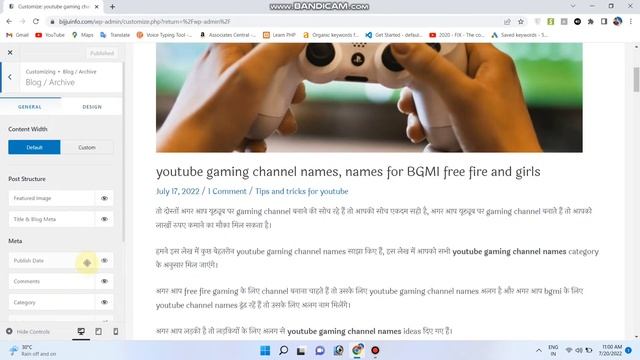Screen dimensions: 640x360
Task: Select Default content width
Action: pyautogui.click(x=34, y=147)
